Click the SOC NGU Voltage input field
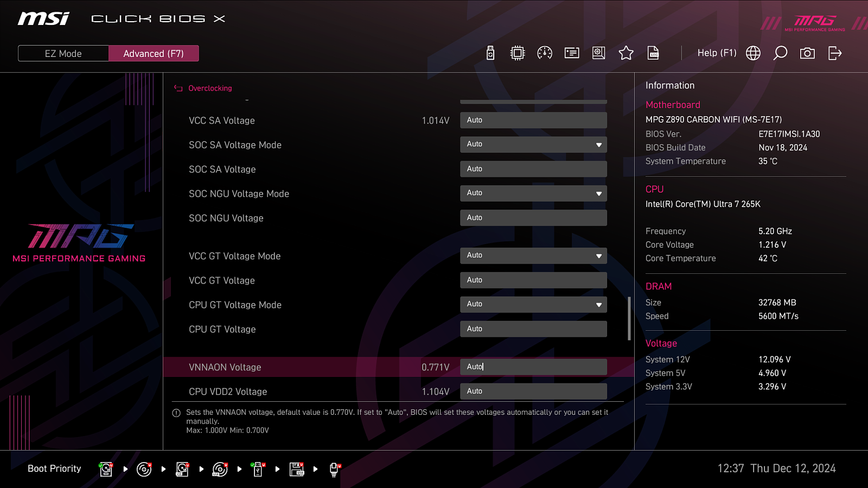 tap(533, 218)
